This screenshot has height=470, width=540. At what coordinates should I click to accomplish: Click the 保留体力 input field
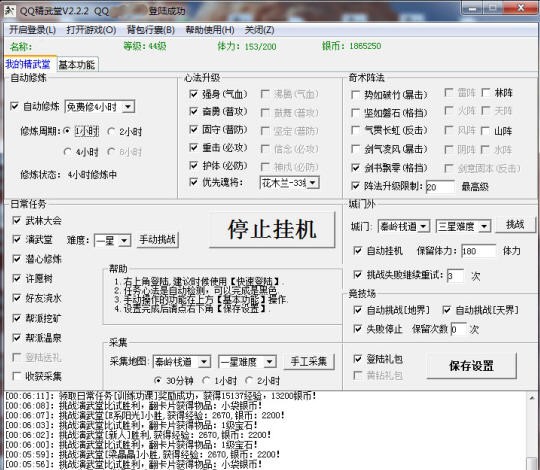478,251
